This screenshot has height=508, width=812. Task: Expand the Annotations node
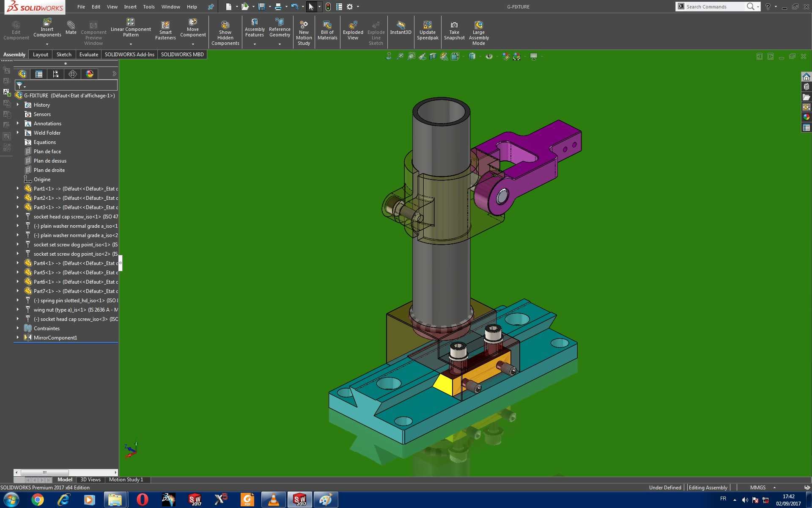(18, 123)
